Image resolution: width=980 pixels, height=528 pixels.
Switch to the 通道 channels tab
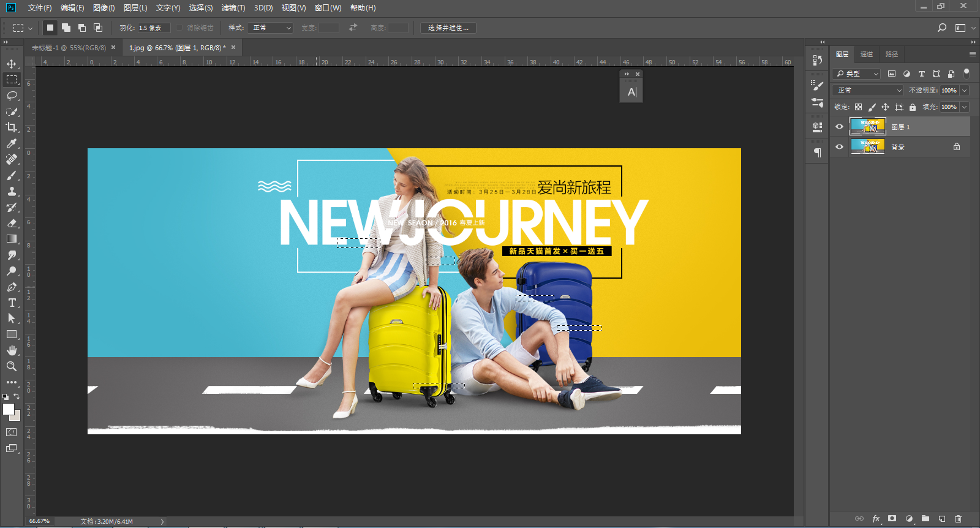pos(867,54)
